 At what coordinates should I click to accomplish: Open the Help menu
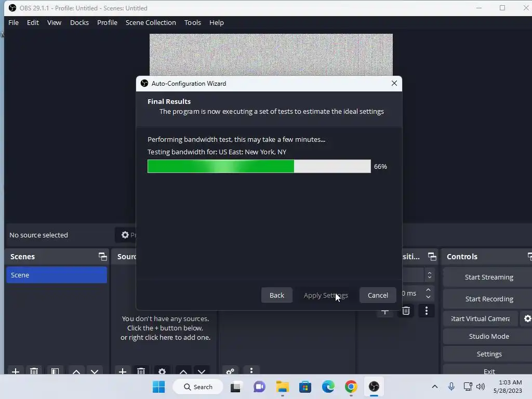click(217, 22)
